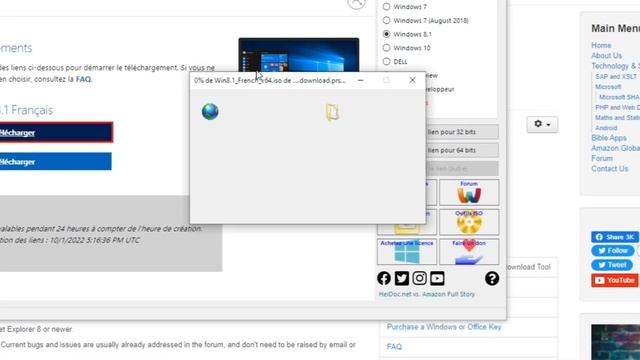
Task: Close the Win8.1 download progress dialog
Action: (x=412, y=80)
